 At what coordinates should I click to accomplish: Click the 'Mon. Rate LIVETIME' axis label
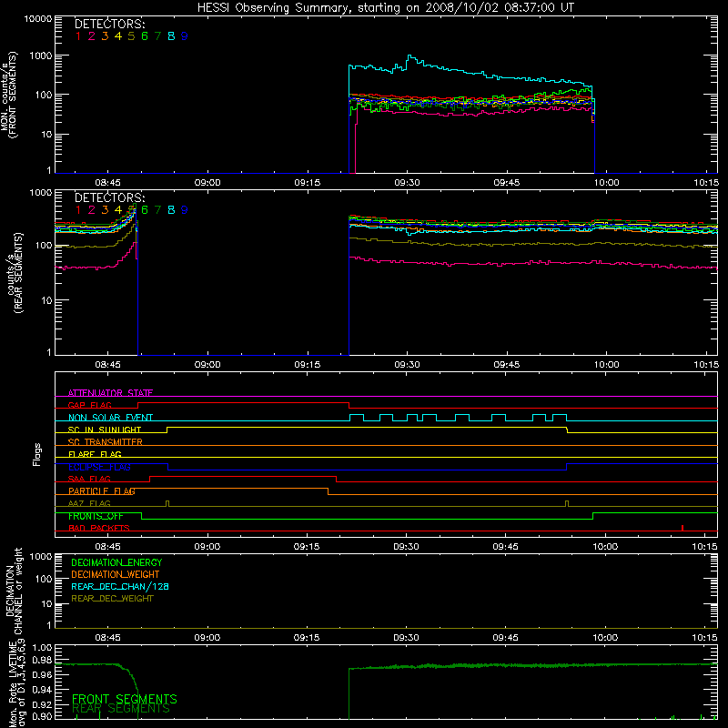click(x=14, y=683)
